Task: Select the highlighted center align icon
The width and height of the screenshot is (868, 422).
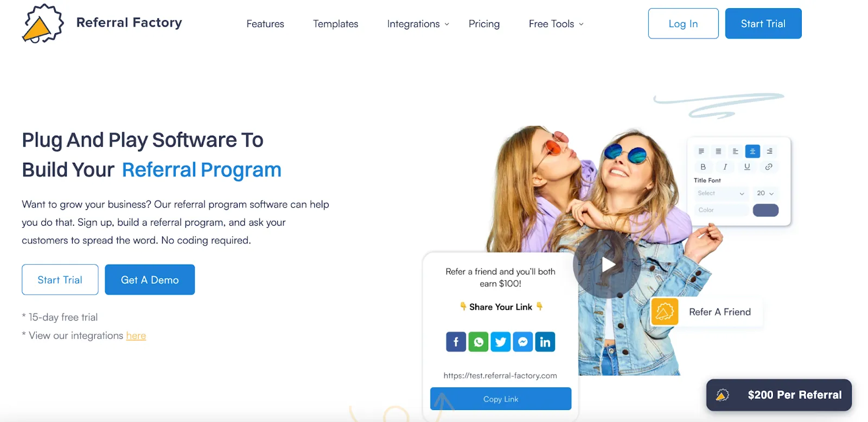Action: coord(752,151)
